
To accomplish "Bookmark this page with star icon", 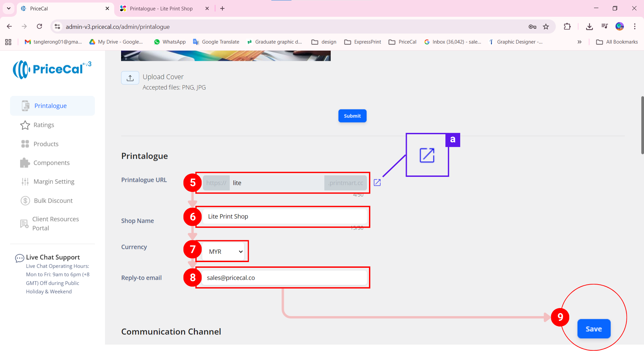I will [x=546, y=27].
